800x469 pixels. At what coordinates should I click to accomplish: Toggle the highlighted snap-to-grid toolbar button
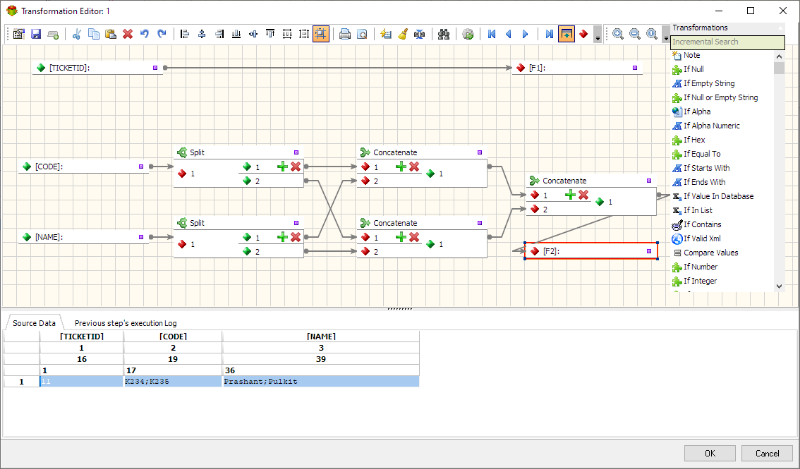(x=320, y=34)
